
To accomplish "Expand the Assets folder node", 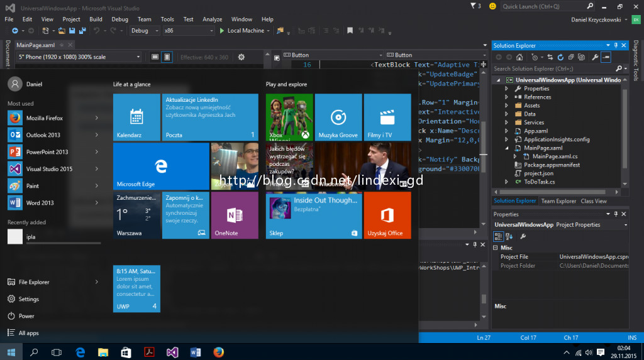I will [x=506, y=106].
